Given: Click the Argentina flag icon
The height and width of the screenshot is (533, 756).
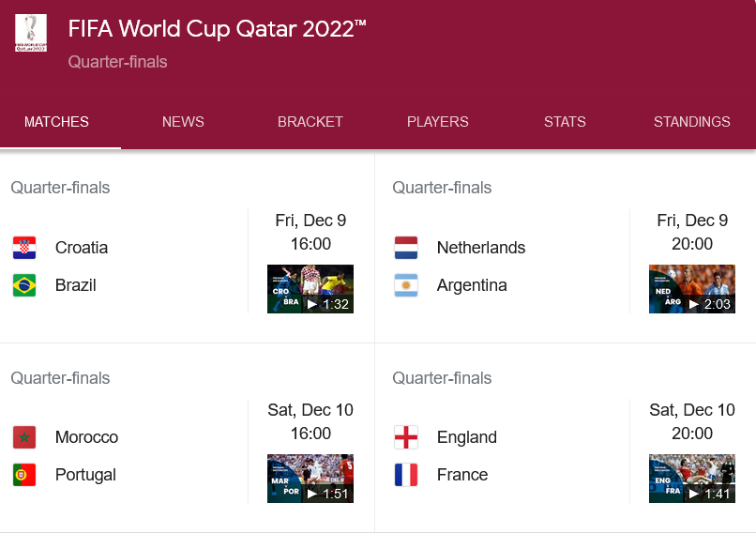Looking at the screenshot, I should pyautogui.click(x=406, y=285).
